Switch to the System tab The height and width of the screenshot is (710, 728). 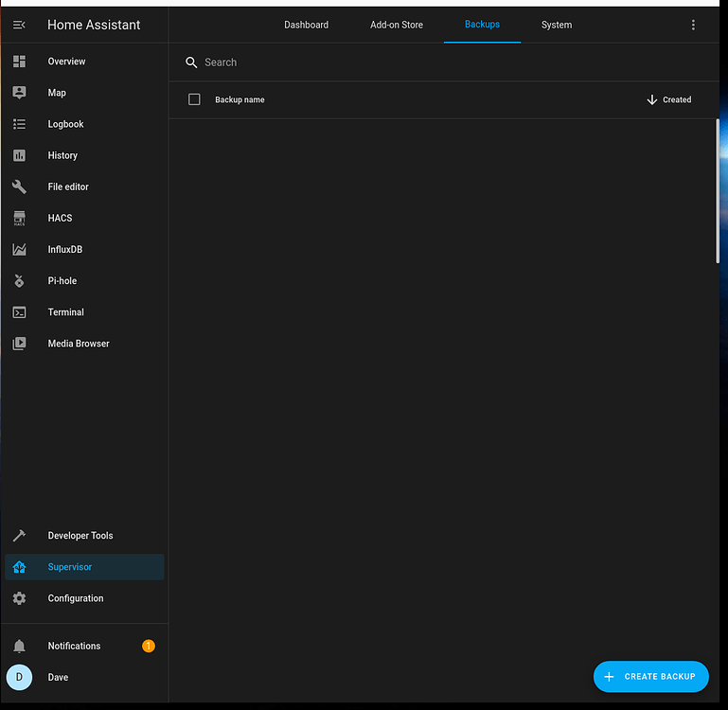(x=557, y=25)
